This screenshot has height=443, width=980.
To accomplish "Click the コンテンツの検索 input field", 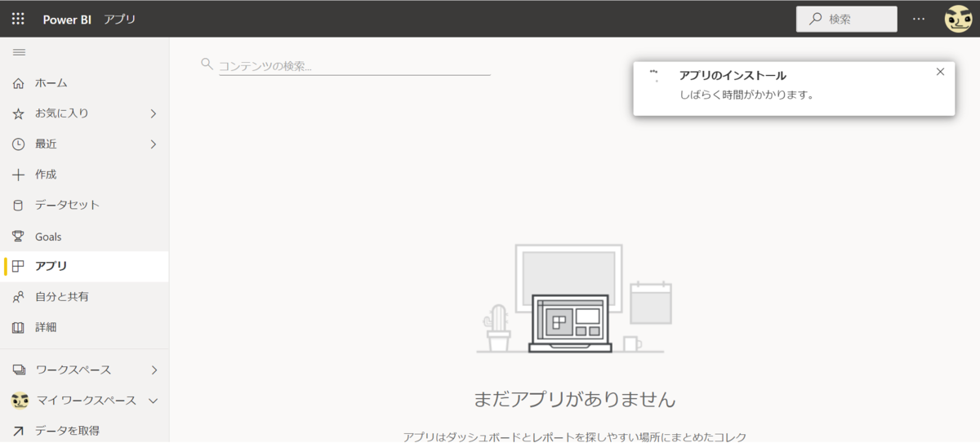I will [354, 65].
